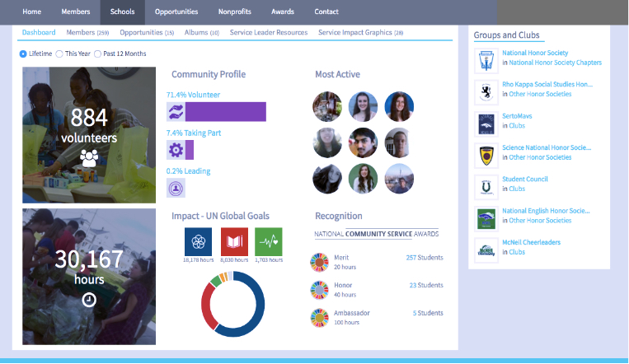The height and width of the screenshot is (364, 629).
Task: Open the SertoMavs link
Action: 517,116
